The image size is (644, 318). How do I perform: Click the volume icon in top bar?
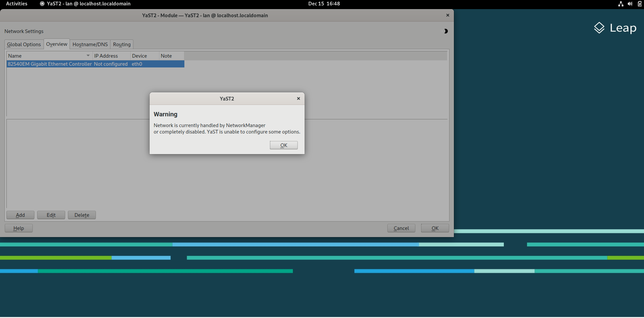click(x=630, y=4)
